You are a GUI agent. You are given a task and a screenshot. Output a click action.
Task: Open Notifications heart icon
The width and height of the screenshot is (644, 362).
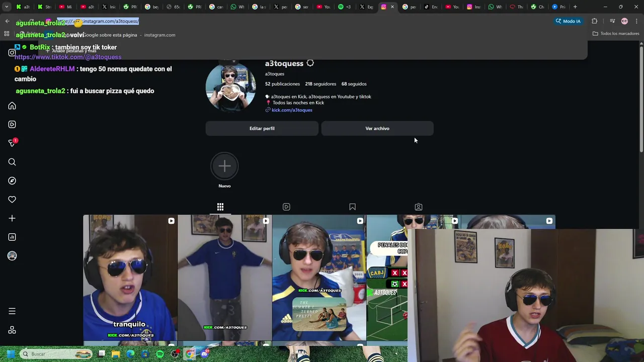point(12,200)
